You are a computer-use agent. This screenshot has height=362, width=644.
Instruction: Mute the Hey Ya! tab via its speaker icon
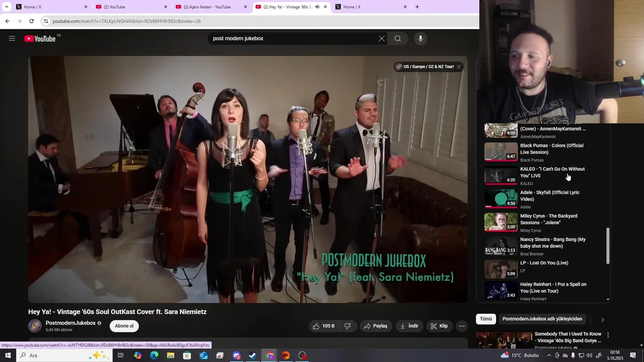317,7
